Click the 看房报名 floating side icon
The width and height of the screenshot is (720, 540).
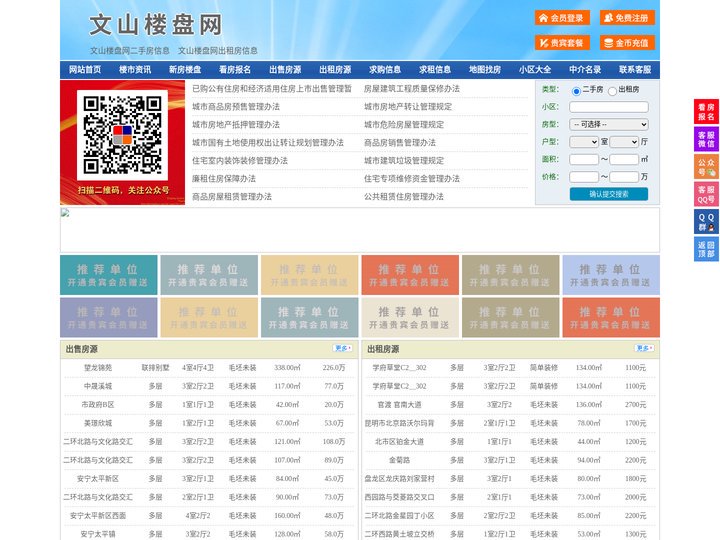pos(706,112)
